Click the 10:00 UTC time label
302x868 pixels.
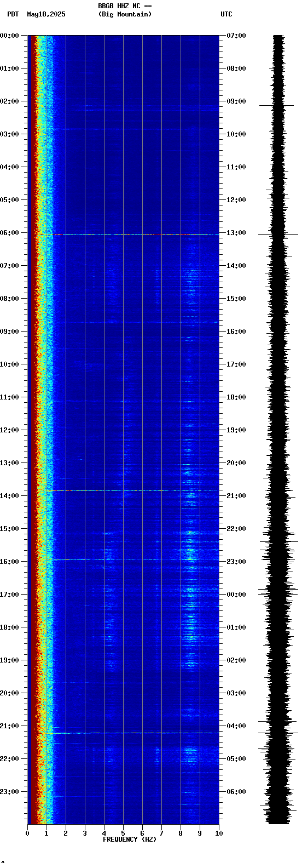click(x=236, y=134)
